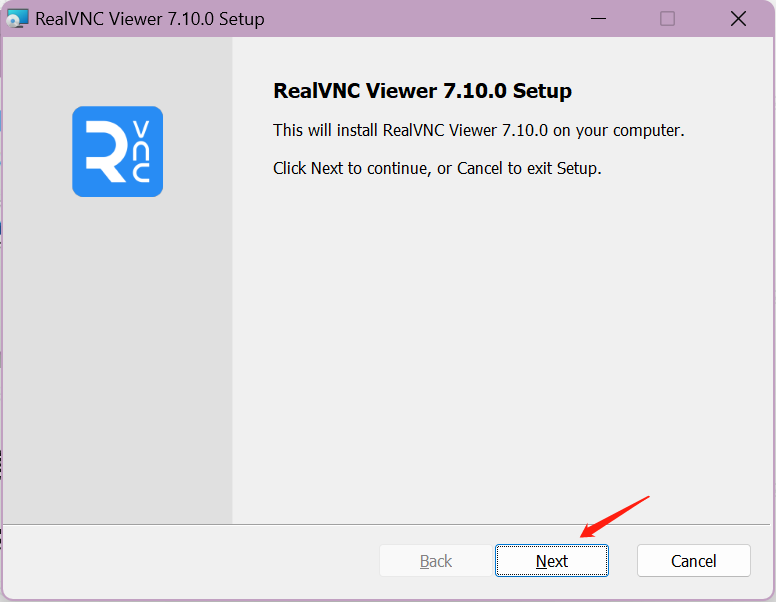Viewport: 776px width, 602px height.
Task: Click the disabled Back button
Action: point(435,561)
